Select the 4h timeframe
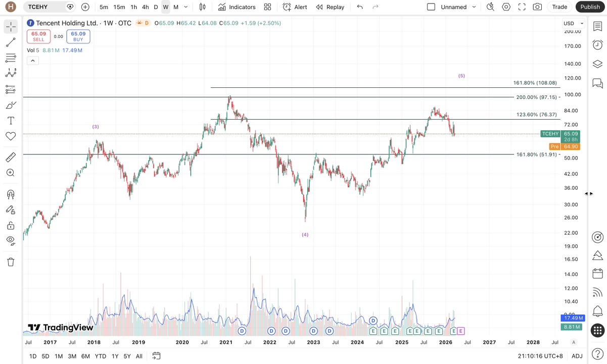 145,7
